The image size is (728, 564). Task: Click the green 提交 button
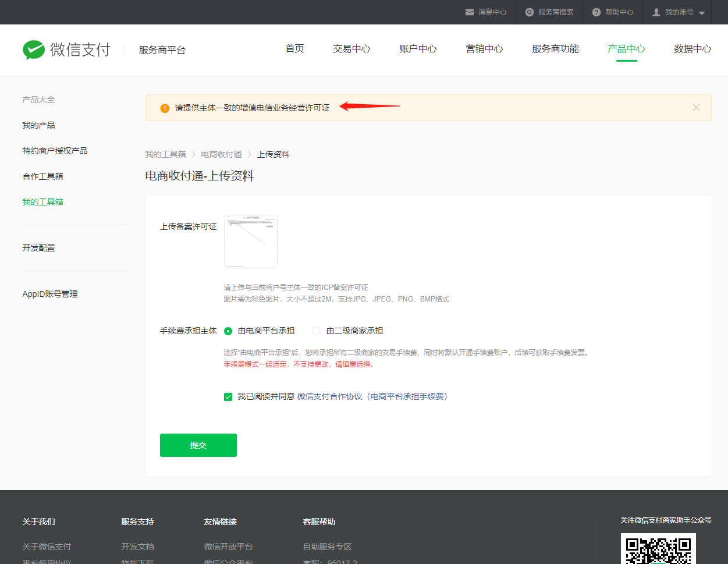pyautogui.click(x=198, y=445)
